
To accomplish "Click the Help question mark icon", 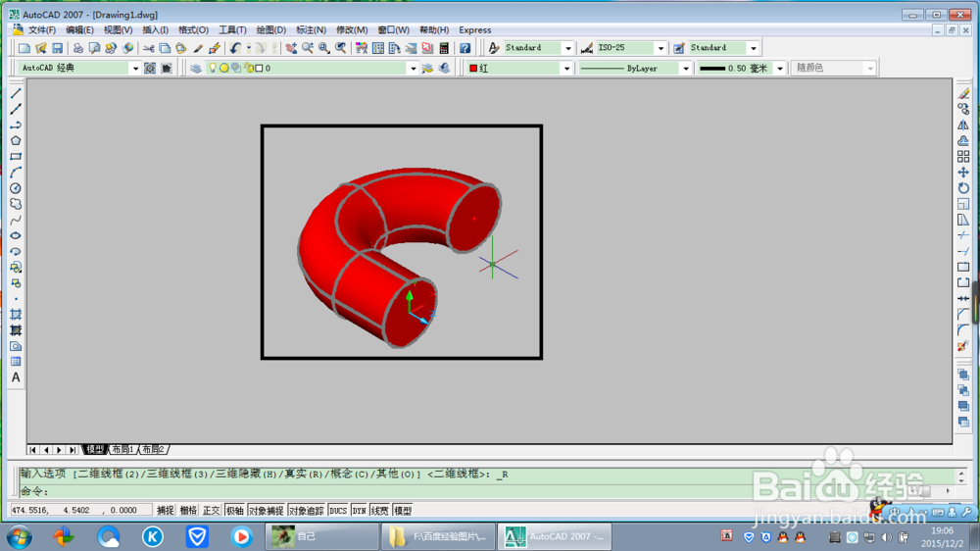I will pos(465,48).
